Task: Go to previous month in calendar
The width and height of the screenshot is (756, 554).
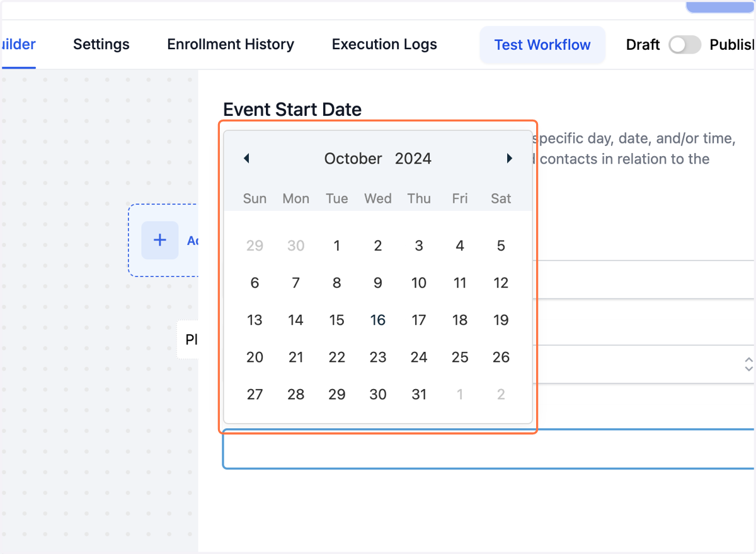Action: pos(246,158)
